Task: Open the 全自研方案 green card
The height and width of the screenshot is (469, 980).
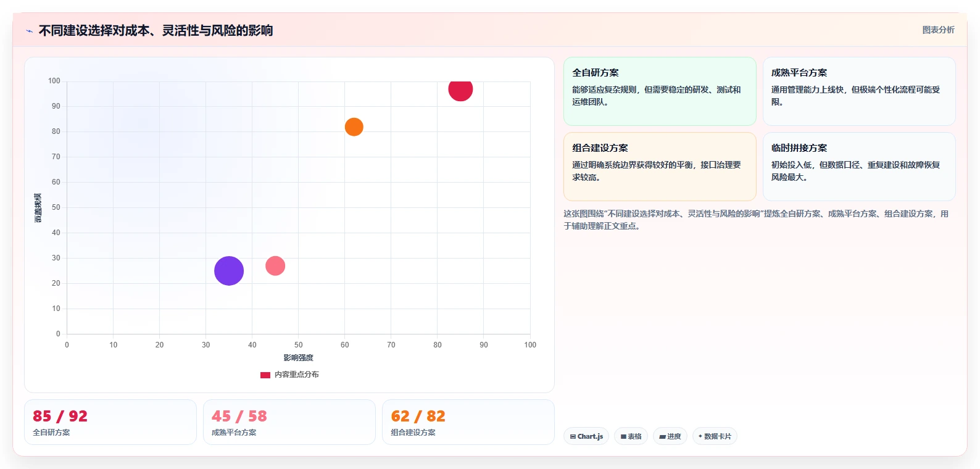Action: click(660, 91)
